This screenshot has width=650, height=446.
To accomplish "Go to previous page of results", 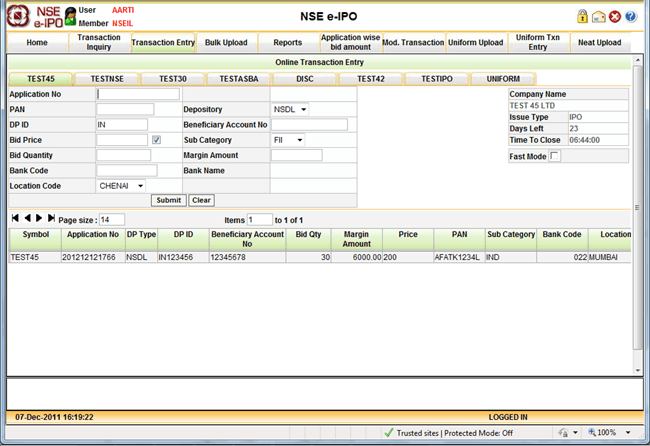I will click(x=27, y=218).
